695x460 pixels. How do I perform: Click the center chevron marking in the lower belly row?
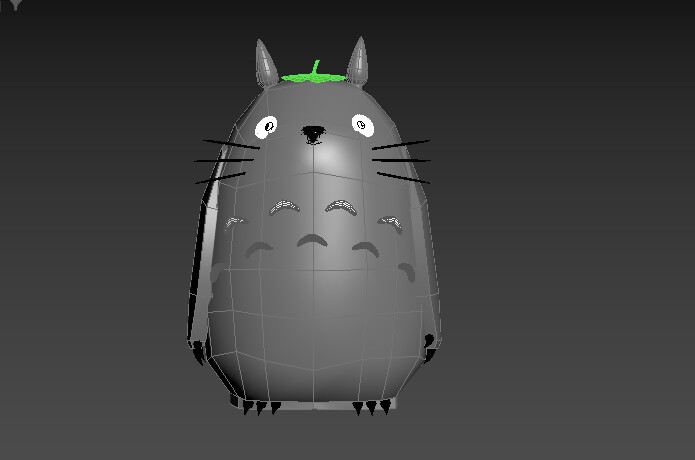[312, 241]
